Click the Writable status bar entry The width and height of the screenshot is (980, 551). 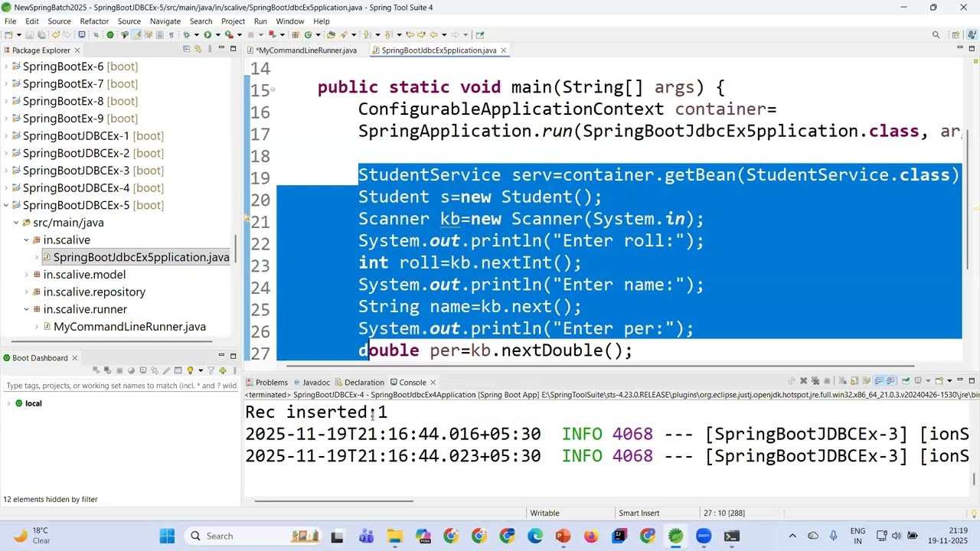(x=544, y=513)
